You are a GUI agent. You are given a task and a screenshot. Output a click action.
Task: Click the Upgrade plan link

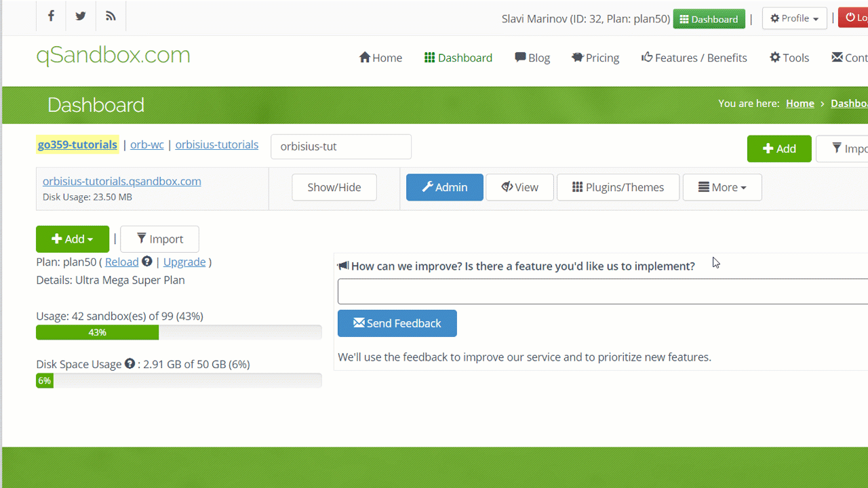pyautogui.click(x=184, y=262)
